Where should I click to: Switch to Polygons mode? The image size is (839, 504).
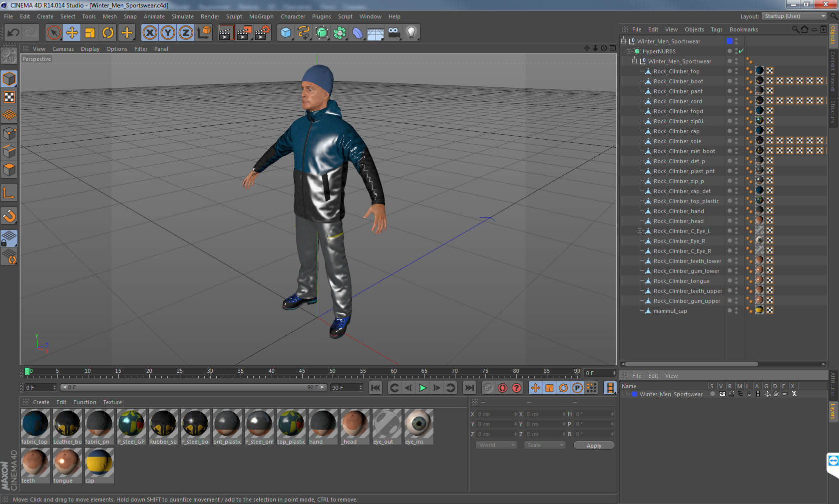pos(9,170)
